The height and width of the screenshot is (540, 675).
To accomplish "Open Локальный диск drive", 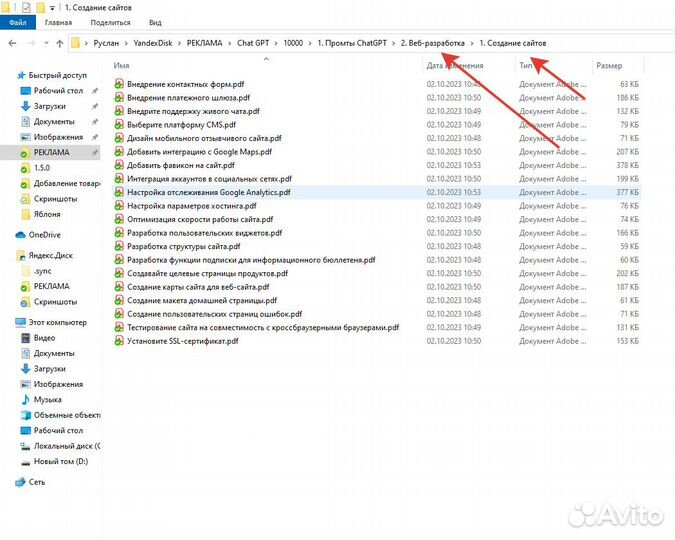I will (67, 446).
